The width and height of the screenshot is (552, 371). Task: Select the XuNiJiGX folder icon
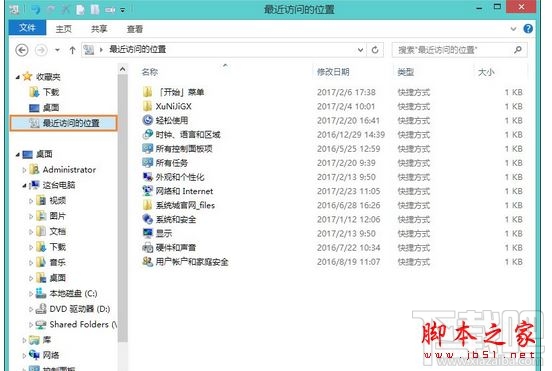pyautogui.click(x=148, y=106)
